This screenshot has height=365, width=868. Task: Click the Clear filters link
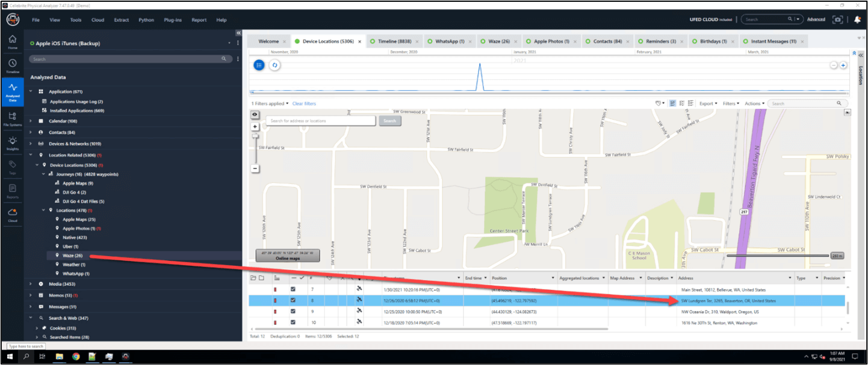coord(304,103)
